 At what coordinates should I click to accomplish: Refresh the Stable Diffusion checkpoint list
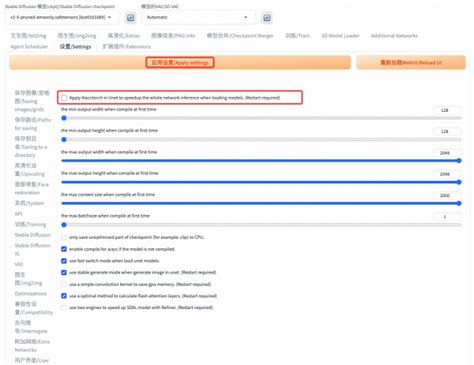(130, 18)
